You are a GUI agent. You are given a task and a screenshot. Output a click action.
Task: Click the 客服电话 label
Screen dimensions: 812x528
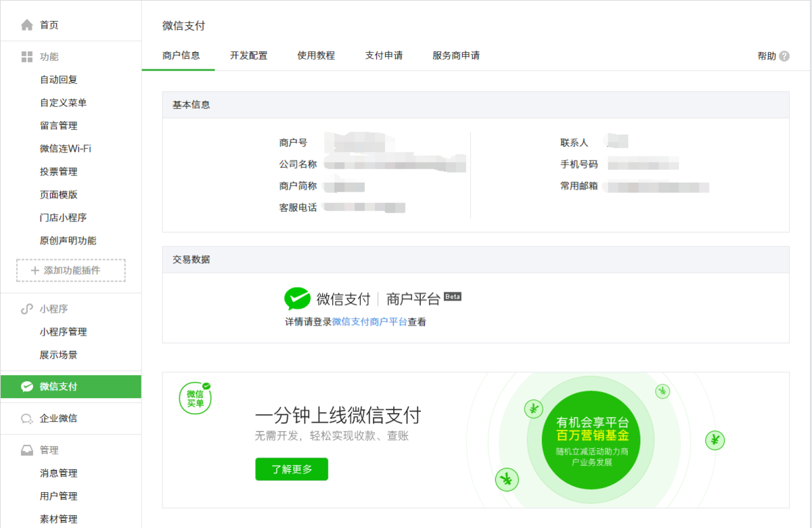click(298, 208)
